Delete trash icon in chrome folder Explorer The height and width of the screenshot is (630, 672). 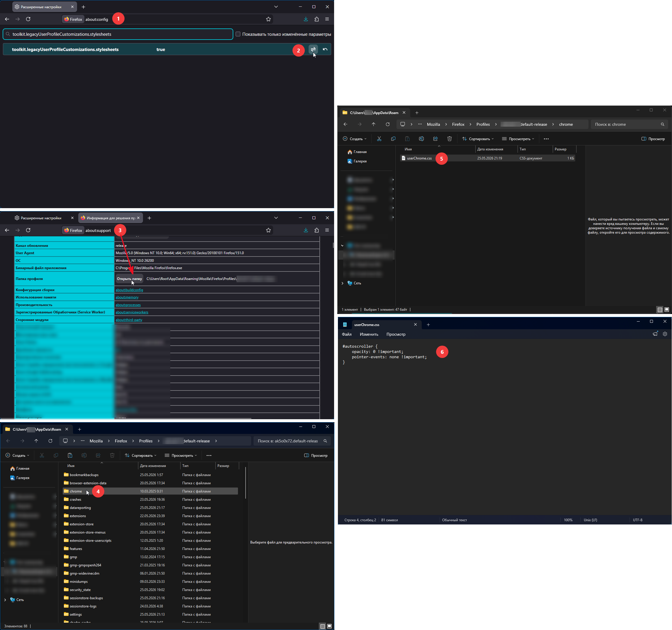click(449, 139)
